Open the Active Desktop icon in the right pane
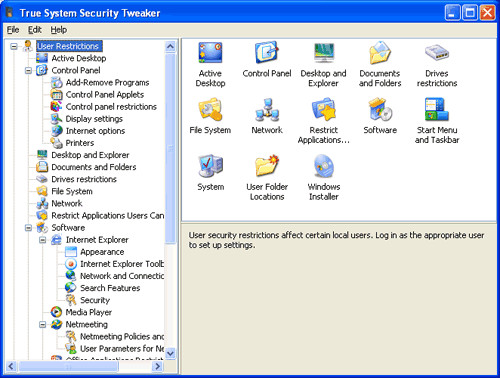This screenshot has width=500, height=378. pos(210,53)
